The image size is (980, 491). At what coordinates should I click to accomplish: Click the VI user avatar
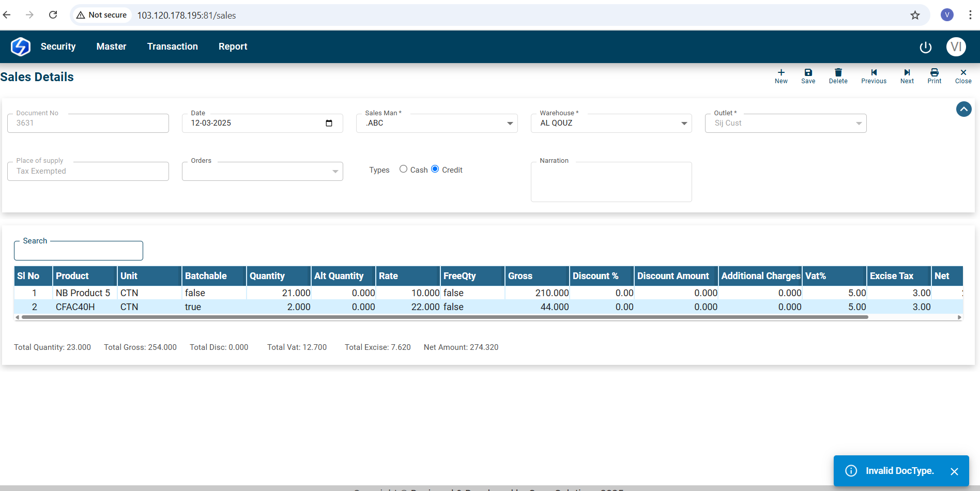(x=956, y=47)
